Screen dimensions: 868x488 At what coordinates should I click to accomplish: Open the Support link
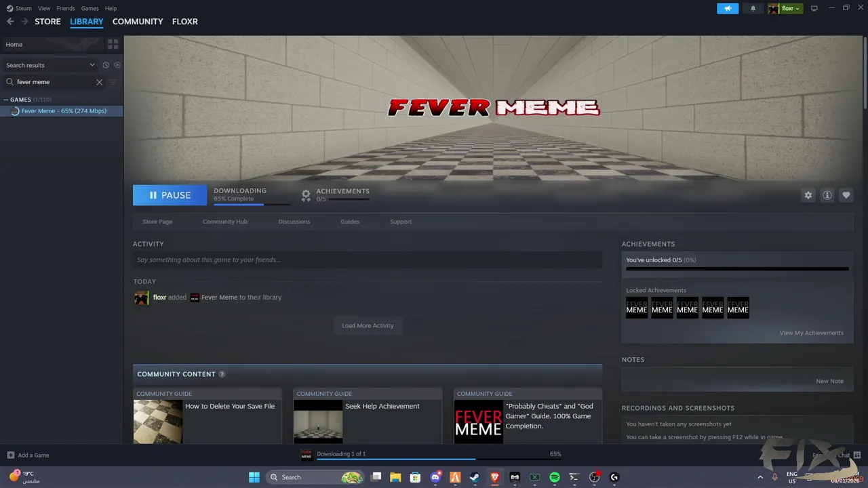[x=401, y=222]
